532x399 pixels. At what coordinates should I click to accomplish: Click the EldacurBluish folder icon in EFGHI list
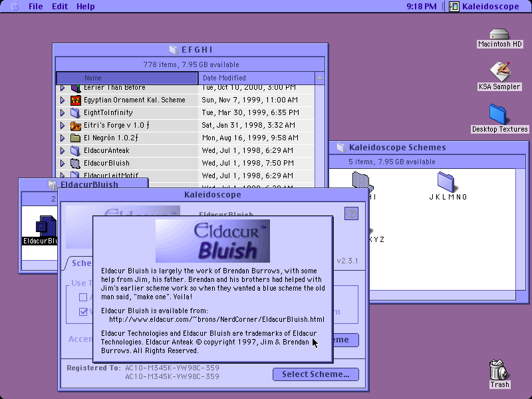tap(75, 163)
